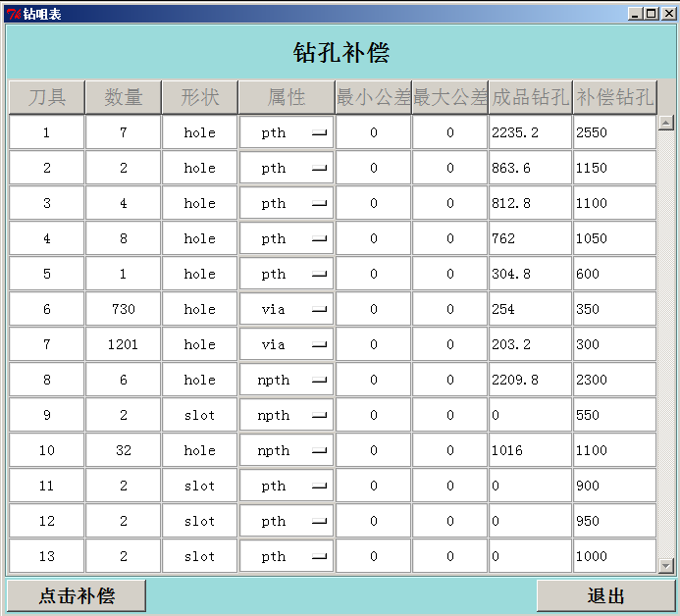Click the 补偿钻孔 column header
680x616 pixels.
coord(615,97)
